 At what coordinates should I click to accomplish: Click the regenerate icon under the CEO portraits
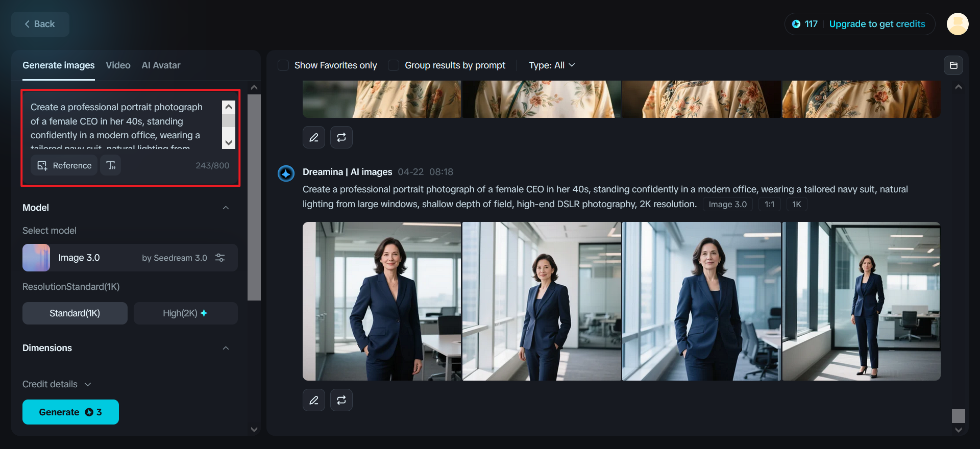point(341,400)
